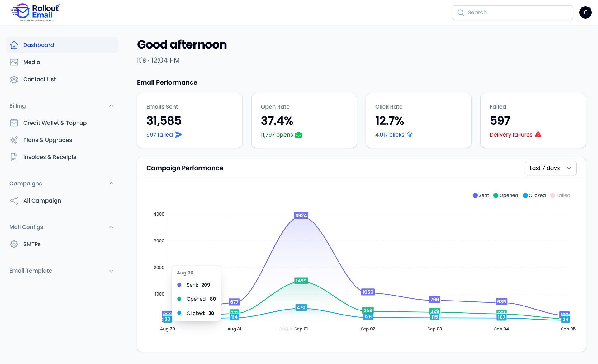The width and height of the screenshot is (598, 364).
Task: Collapse the Campaigns section chevron
Action: [111, 184]
